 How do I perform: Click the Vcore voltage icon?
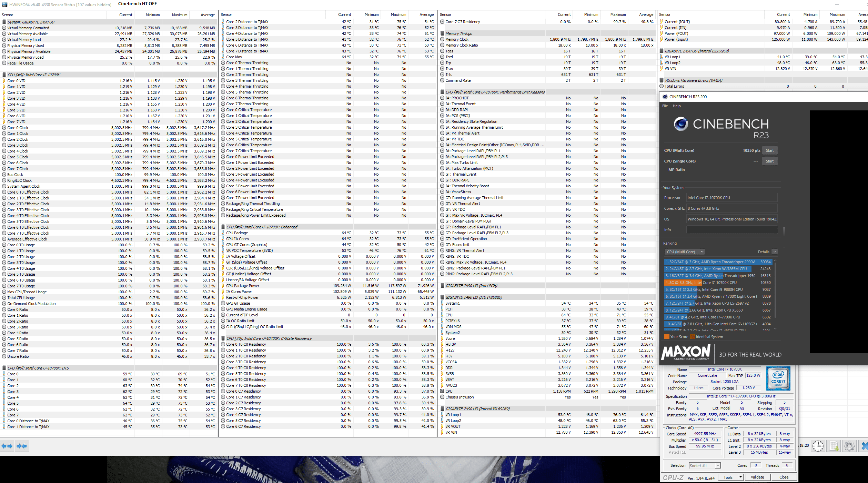(x=442, y=338)
